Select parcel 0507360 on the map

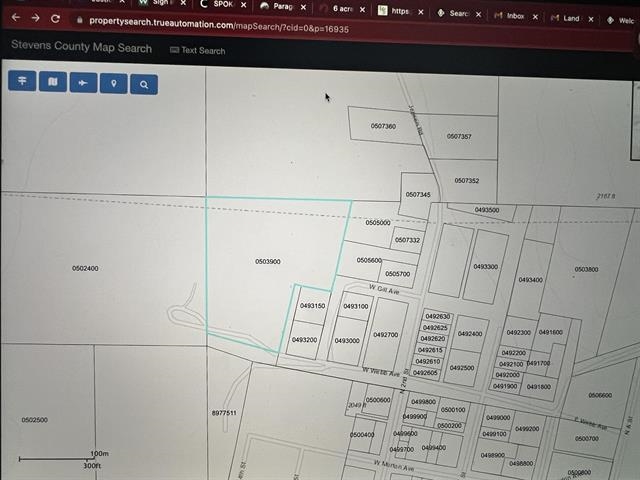point(382,126)
